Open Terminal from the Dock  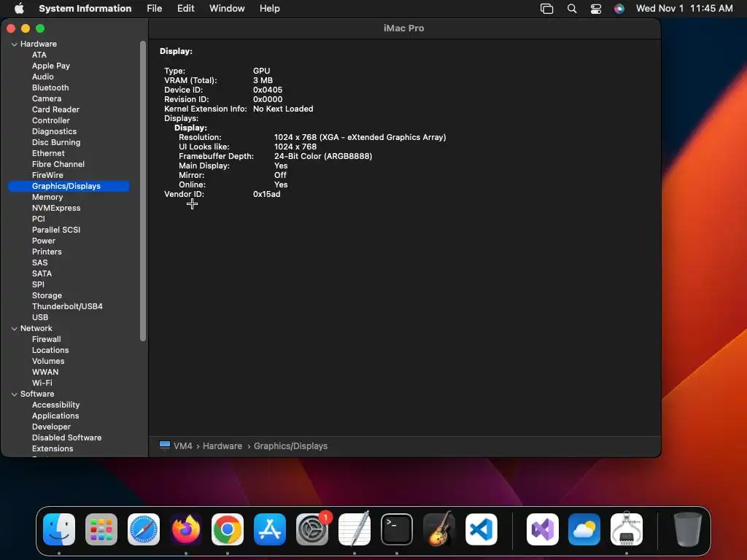[397, 529]
